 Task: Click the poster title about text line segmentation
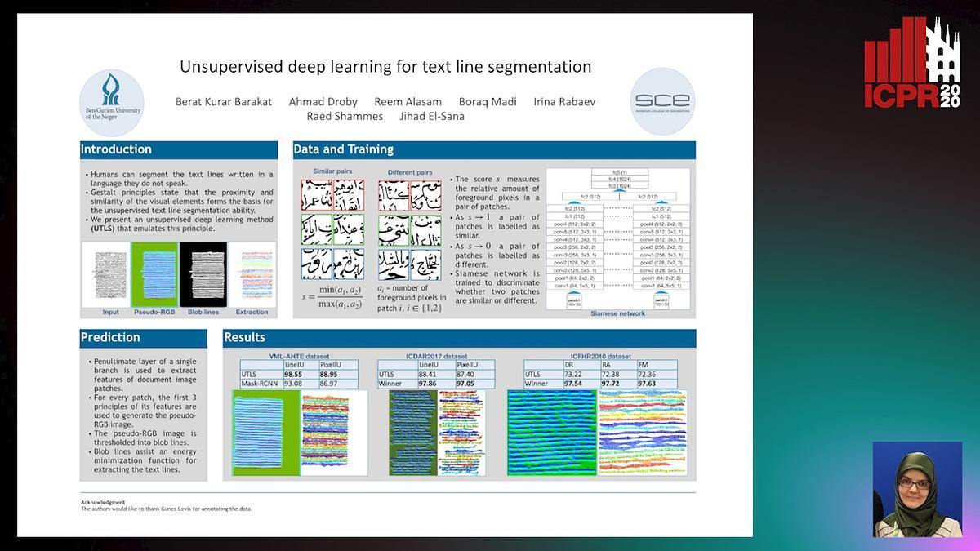pos(385,66)
